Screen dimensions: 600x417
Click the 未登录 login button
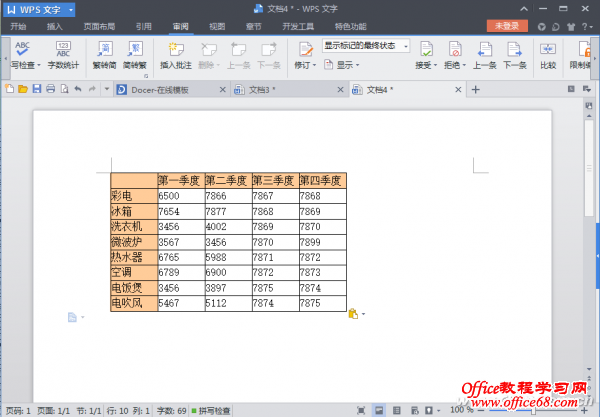click(506, 26)
